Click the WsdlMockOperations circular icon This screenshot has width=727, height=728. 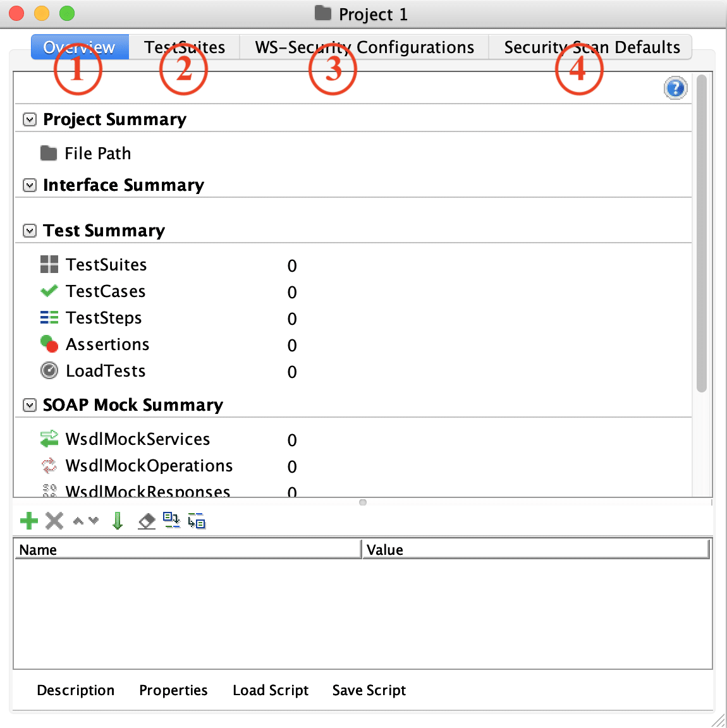(49, 465)
